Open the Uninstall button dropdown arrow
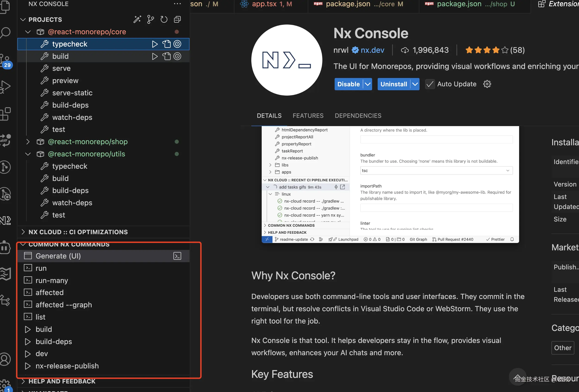 415,84
